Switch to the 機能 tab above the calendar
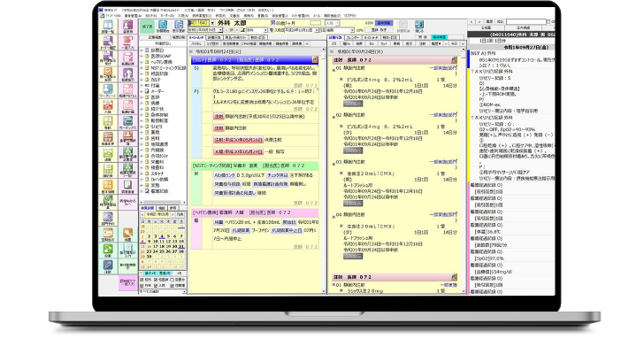Image resolution: width=644 pixels, height=339 pixels. click(x=162, y=208)
